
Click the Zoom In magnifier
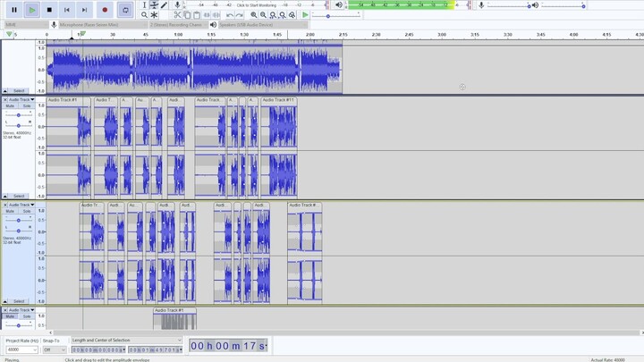click(254, 15)
